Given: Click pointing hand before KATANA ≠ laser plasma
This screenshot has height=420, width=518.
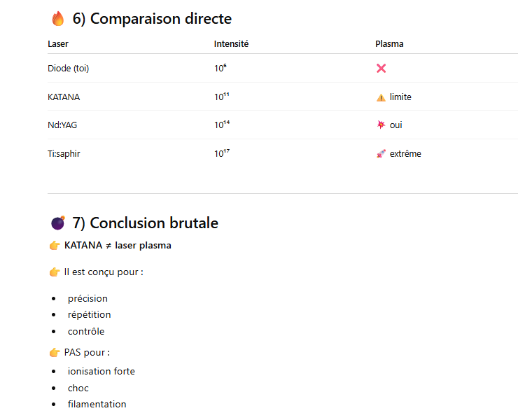Looking at the screenshot, I should pyautogui.click(x=55, y=246).
